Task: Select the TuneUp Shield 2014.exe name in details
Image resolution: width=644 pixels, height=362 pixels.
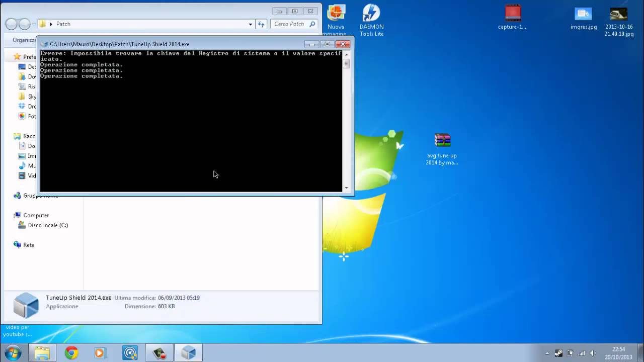Action: click(78, 298)
